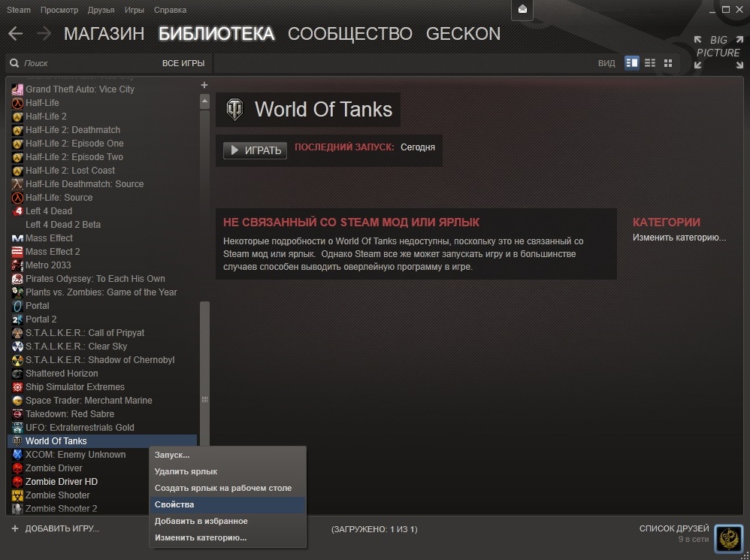This screenshot has height=560, width=750.
Task: Choose Создать ярлык на рабочем столе
Action: tap(228, 489)
